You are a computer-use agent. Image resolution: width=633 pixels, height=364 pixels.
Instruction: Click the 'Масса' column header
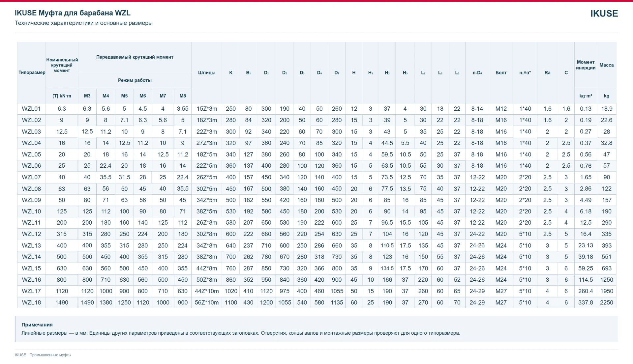tap(606, 65)
